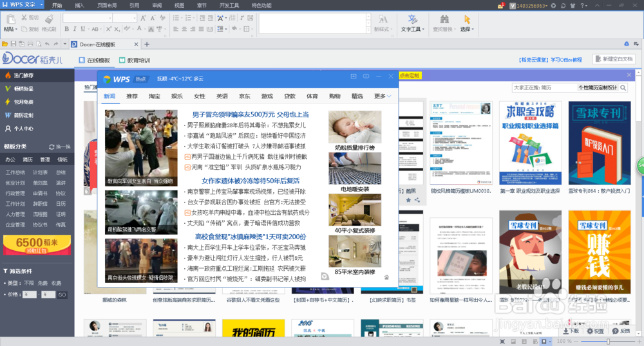
Task: Click the print icon in quick toolbar
Action: (30, 44)
